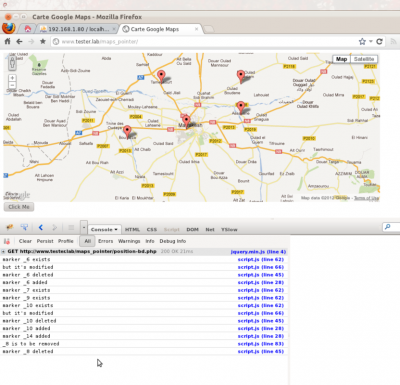Bookmark page with the address bar star

tap(362, 41)
